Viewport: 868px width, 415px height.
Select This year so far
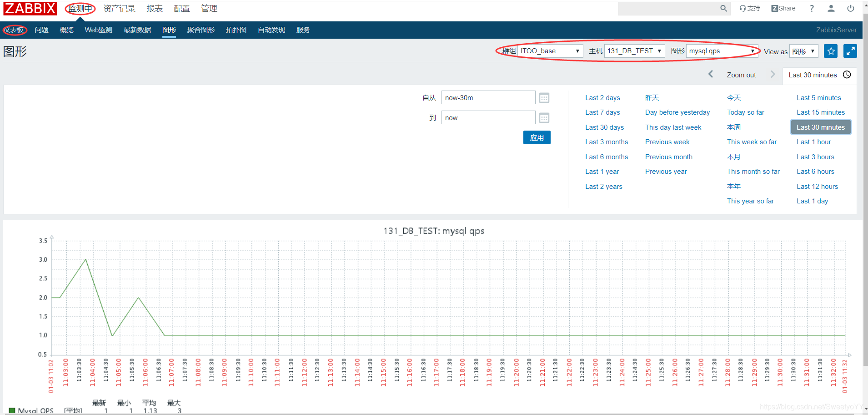pyautogui.click(x=750, y=201)
